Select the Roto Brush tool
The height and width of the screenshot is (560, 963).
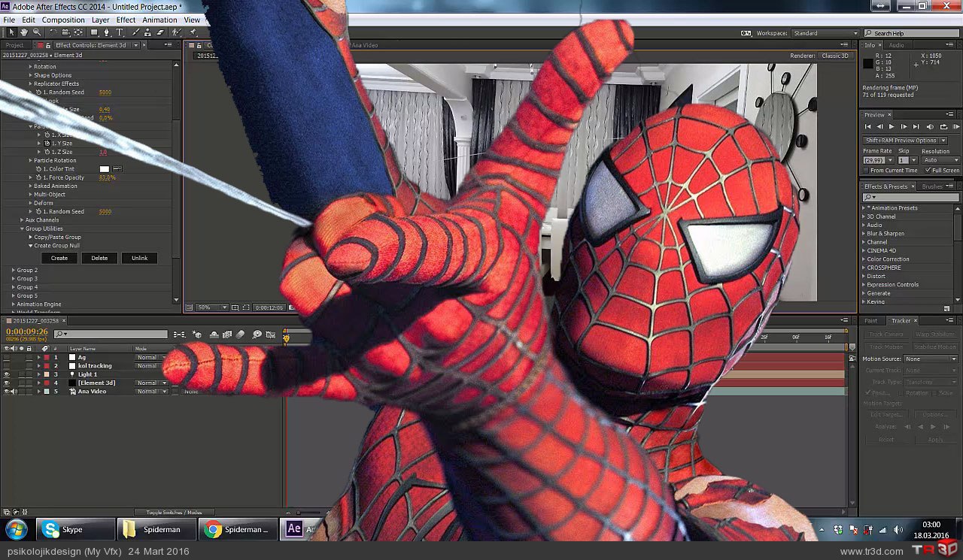176,32
